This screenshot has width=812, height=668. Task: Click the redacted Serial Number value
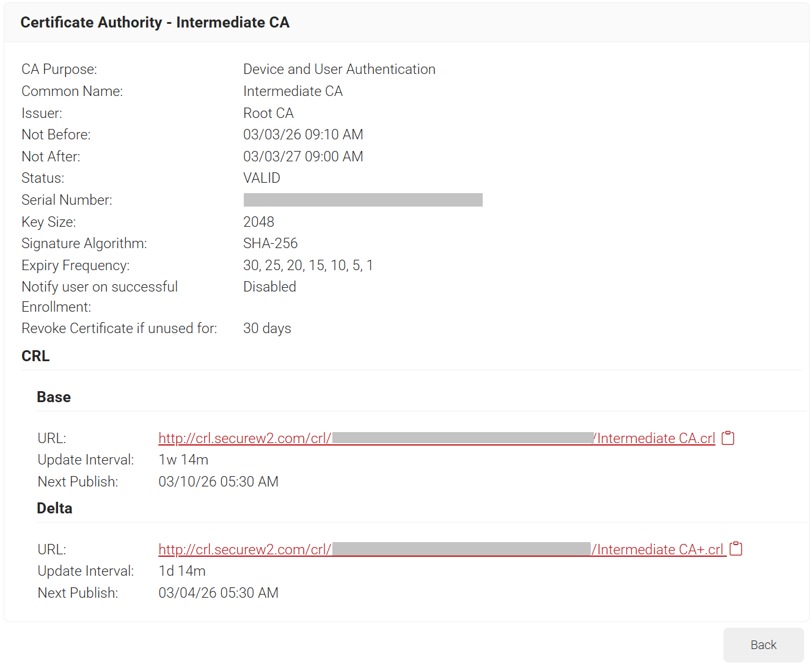click(x=363, y=200)
